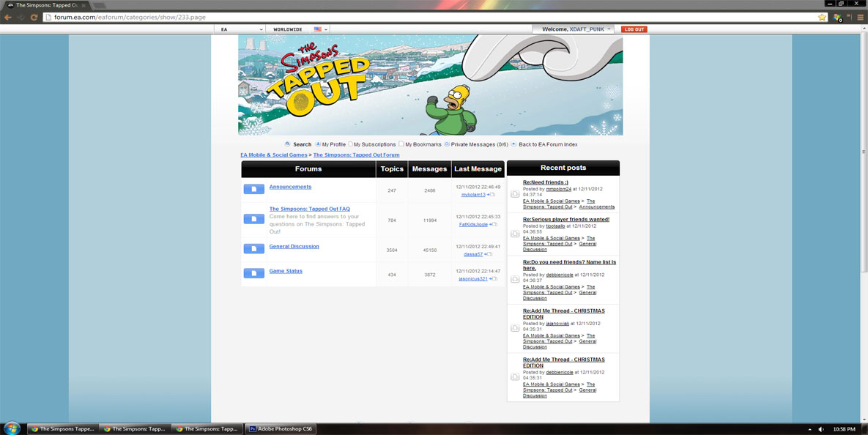Show hidden system tray icons arrow
This screenshot has height=435, width=868.
(x=809, y=429)
